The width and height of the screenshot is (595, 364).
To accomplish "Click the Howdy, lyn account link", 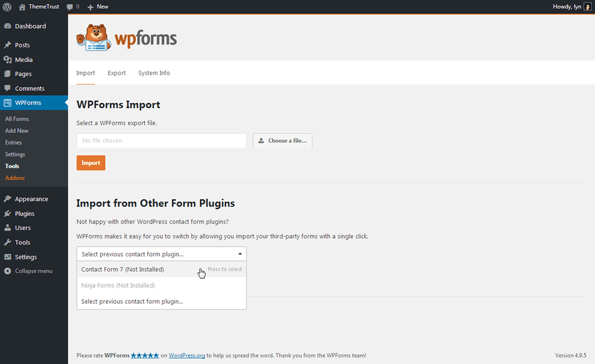I will pyautogui.click(x=567, y=7).
